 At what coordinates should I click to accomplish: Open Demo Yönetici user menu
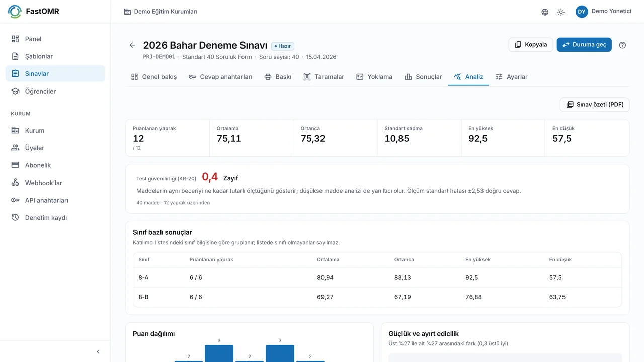coord(603,12)
